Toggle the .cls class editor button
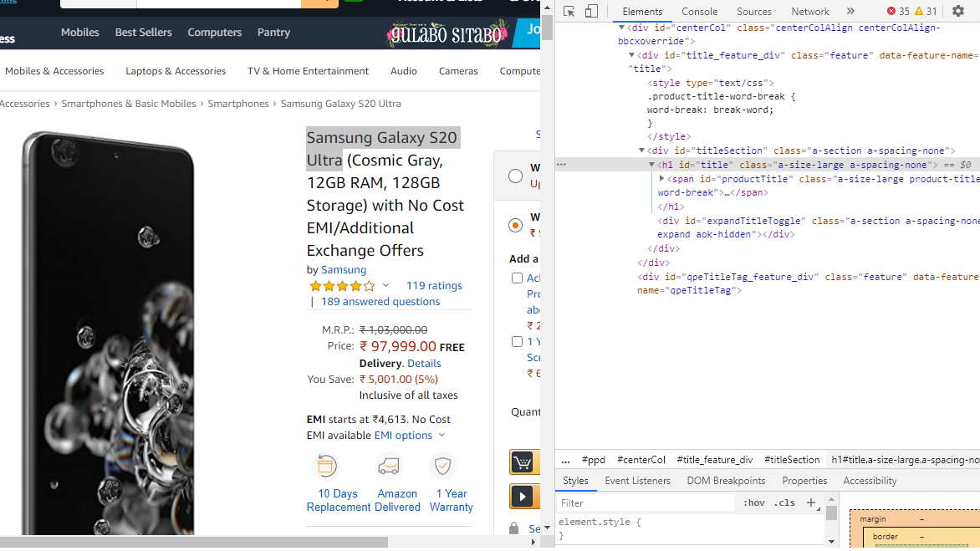980x551 pixels. pos(784,503)
